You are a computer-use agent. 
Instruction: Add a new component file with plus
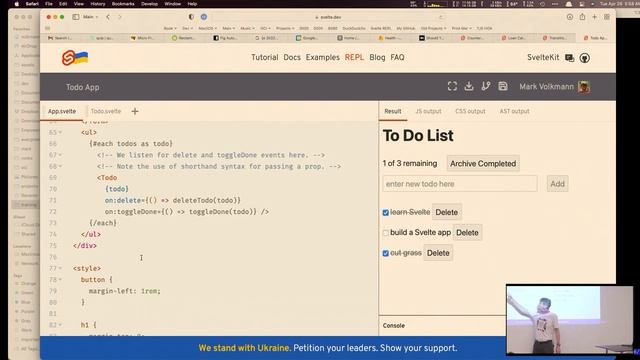click(135, 111)
